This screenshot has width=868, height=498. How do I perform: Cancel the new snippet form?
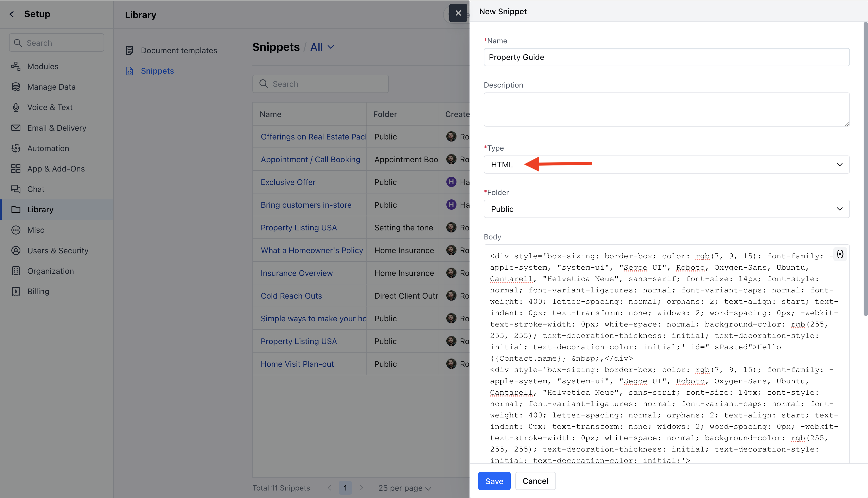tap(535, 481)
